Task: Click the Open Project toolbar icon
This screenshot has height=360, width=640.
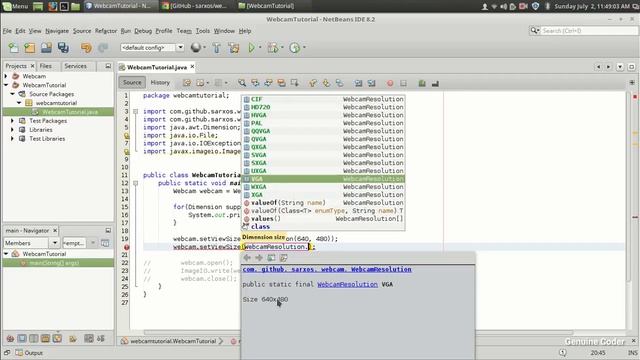Action: point(46,48)
